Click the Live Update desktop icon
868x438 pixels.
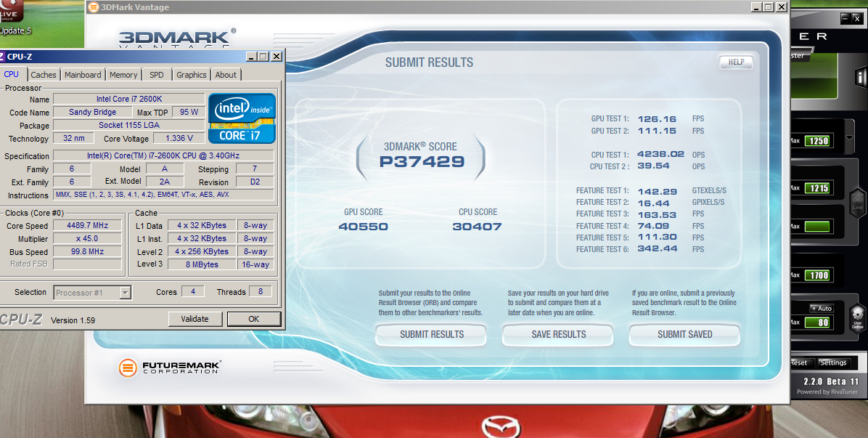click(x=9, y=11)
